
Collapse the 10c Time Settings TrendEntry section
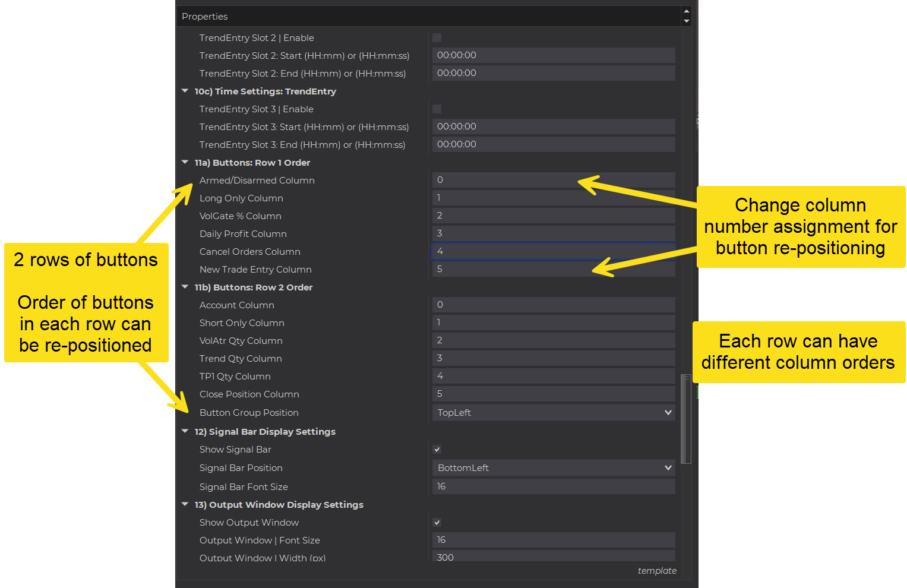pyautogui.click(x=185, y=91)
